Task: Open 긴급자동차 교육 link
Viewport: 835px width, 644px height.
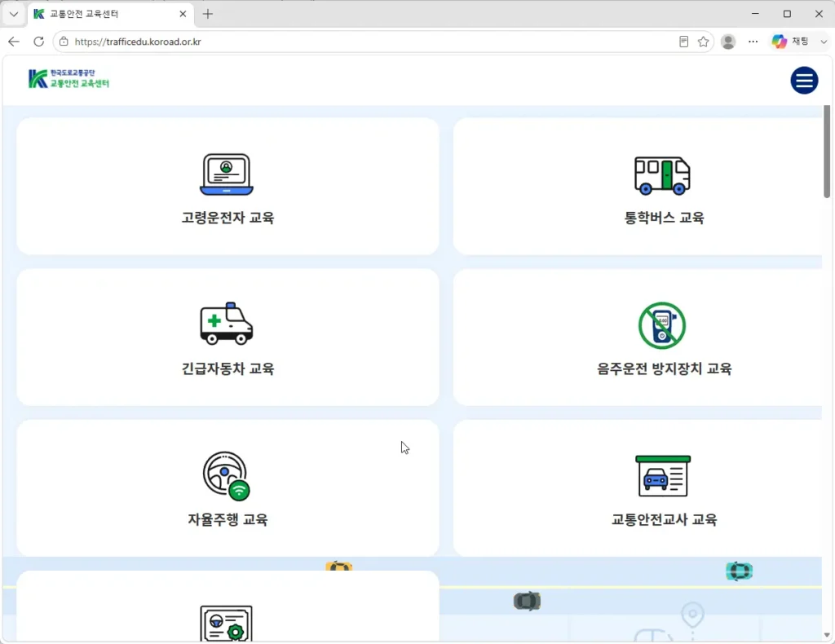Action: click(x=228, y=368)
